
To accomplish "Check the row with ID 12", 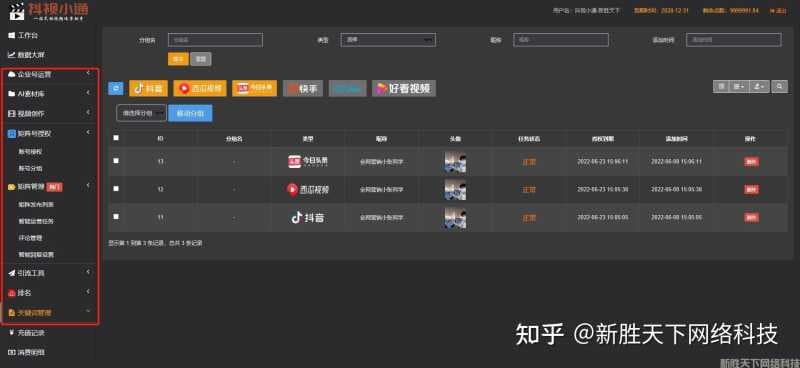I will coord(116,188).
